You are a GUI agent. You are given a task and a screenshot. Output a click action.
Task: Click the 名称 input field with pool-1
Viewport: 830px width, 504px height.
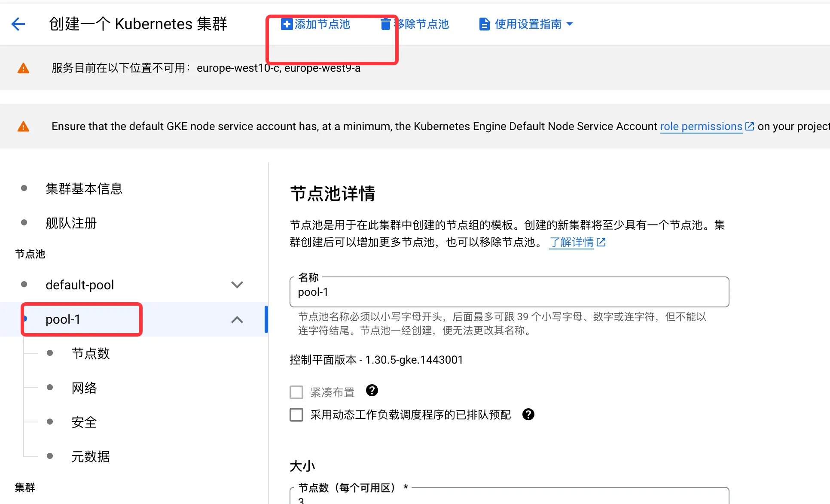tap(509, 292)
